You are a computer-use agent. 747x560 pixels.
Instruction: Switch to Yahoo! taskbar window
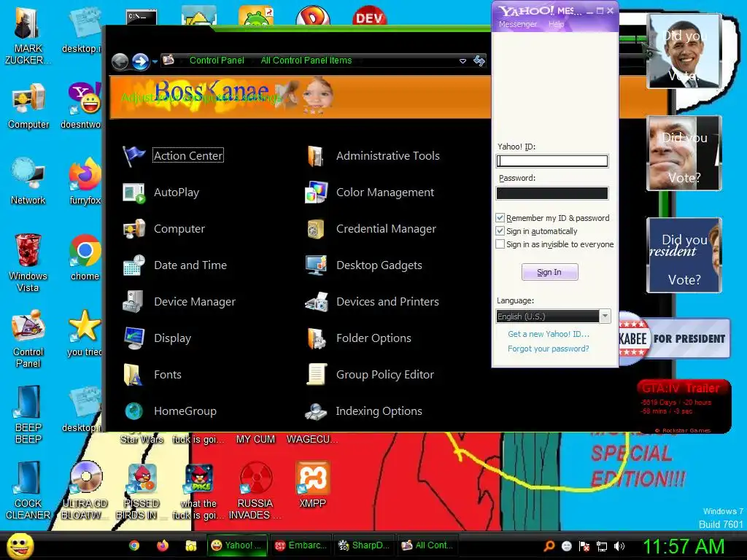237,545
